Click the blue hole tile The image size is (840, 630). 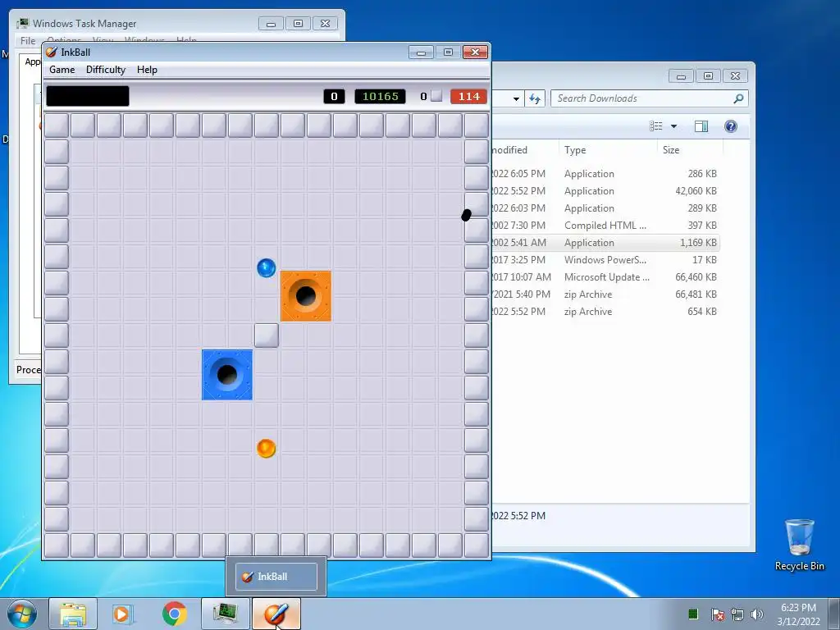point(227,375)
